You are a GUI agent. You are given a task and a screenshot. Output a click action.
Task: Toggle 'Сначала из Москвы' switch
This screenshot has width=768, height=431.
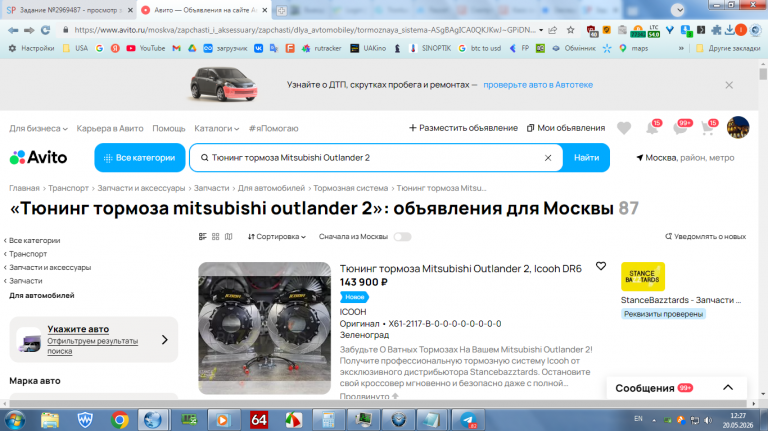[x=403, y=237]
